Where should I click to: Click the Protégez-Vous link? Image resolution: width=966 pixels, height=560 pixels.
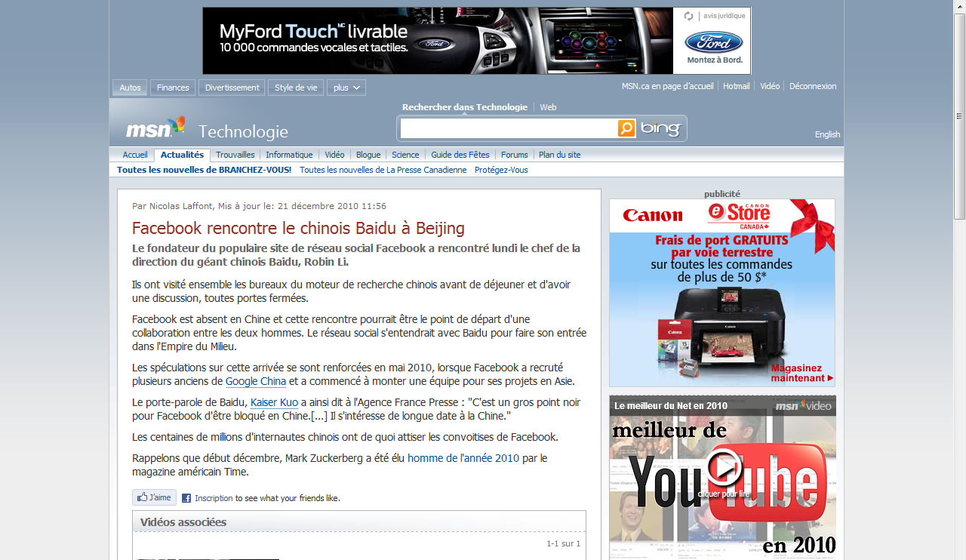click(501, 170)
